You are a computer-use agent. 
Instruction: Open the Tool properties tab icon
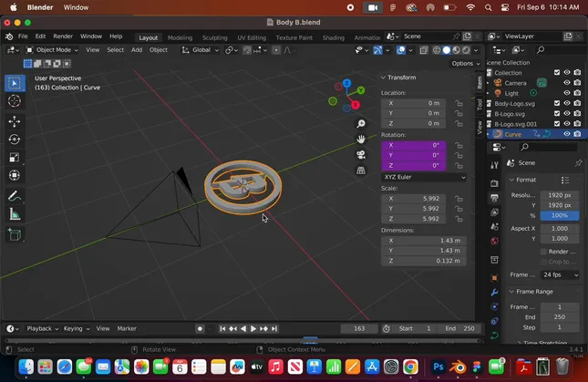[x=494, y=165]
